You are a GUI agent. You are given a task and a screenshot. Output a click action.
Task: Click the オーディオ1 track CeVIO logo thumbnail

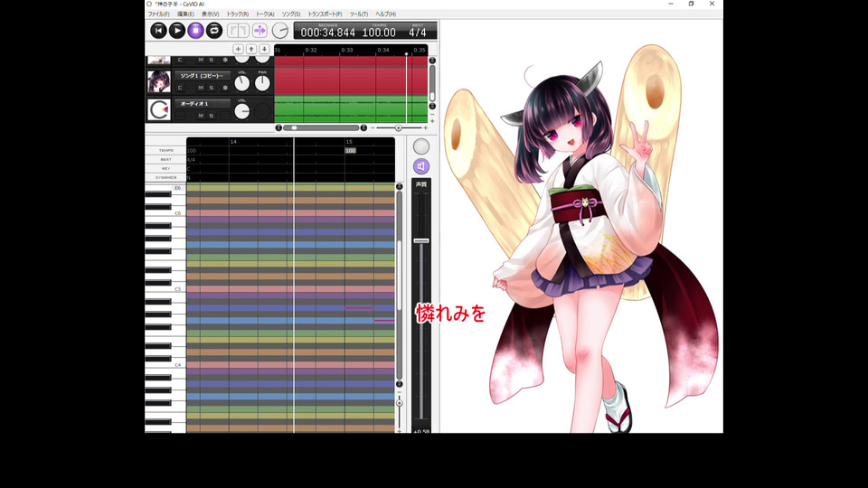(x=159, y=109)
